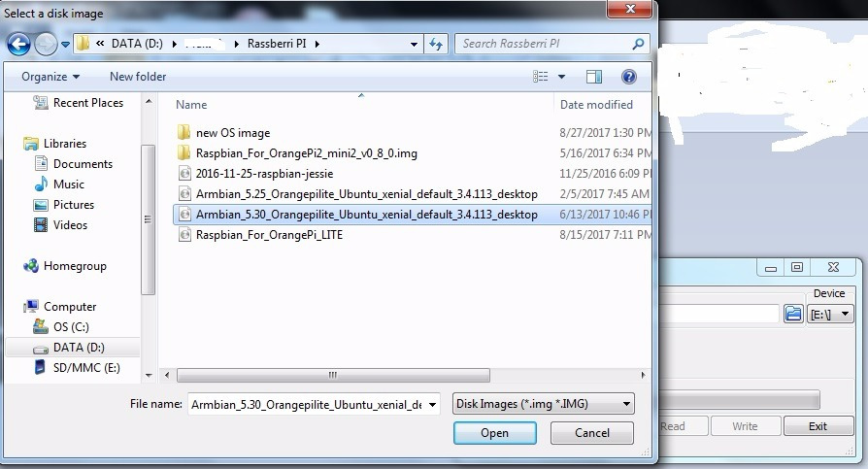
Task: Click the search magnifier icon
Action: coord(638,44)
